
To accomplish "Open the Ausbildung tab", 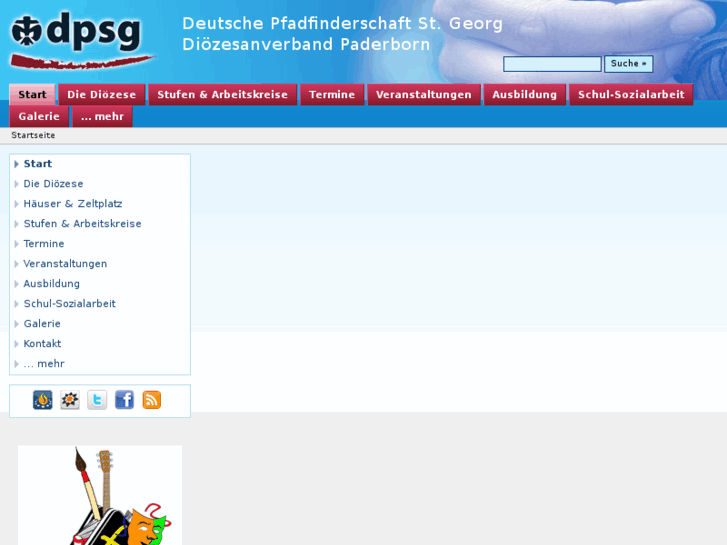I will point(525,95).
